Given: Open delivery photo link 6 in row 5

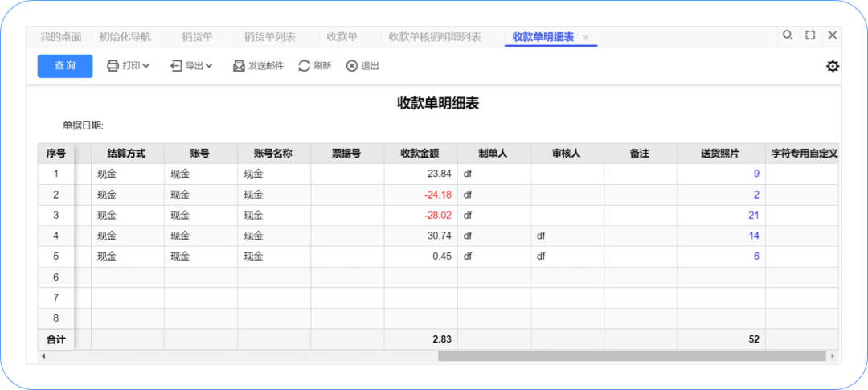Looking at the screenshot, I should coord(756,257).
